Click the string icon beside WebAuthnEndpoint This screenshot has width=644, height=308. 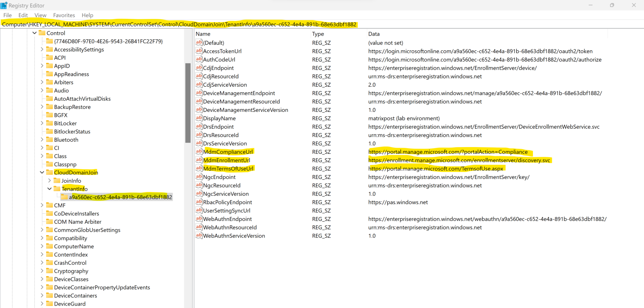point(199,219)
